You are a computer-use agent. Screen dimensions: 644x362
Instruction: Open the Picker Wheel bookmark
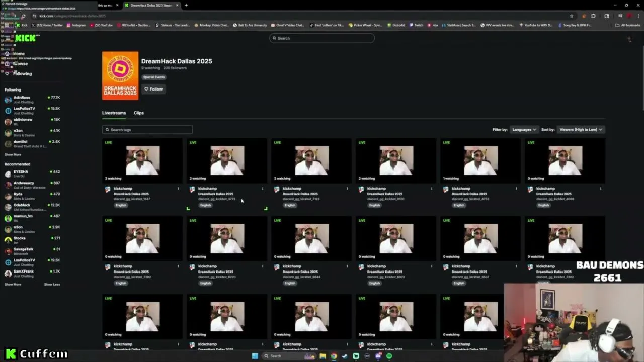(x=365, y=25)
